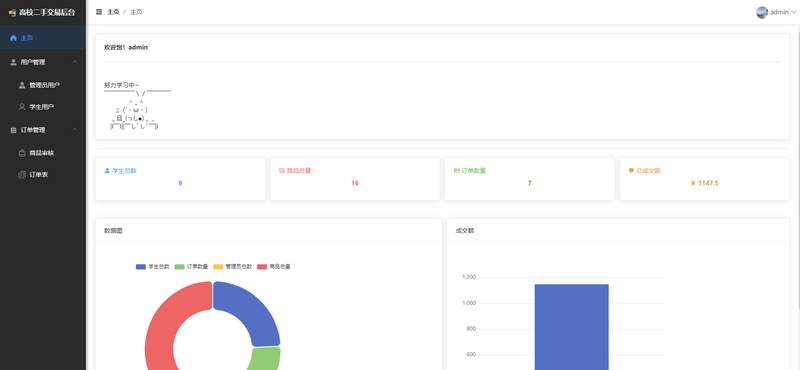Toggle 管理员总数 legend entry
The height and width of the screenshot is (370, 800).
click(x=233, y=267)
